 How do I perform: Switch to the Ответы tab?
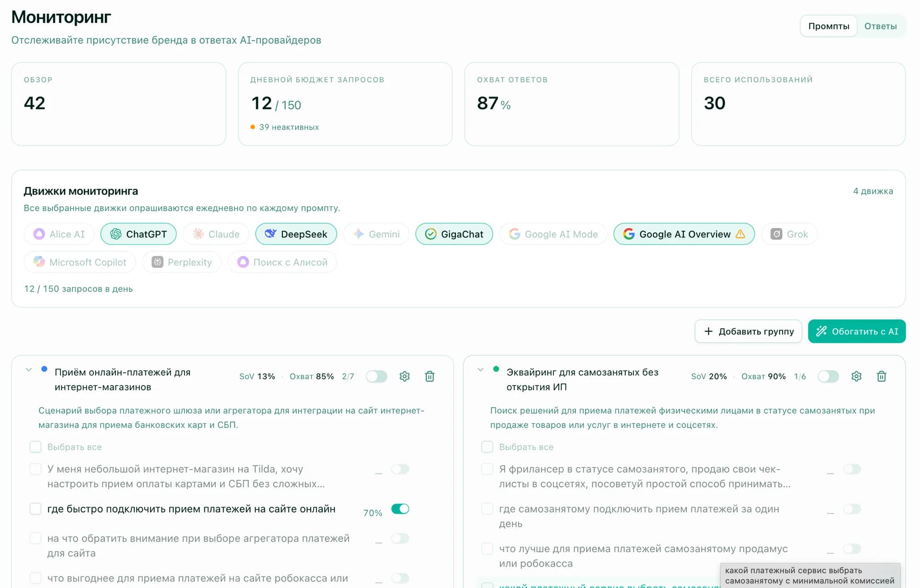point(880,26)
